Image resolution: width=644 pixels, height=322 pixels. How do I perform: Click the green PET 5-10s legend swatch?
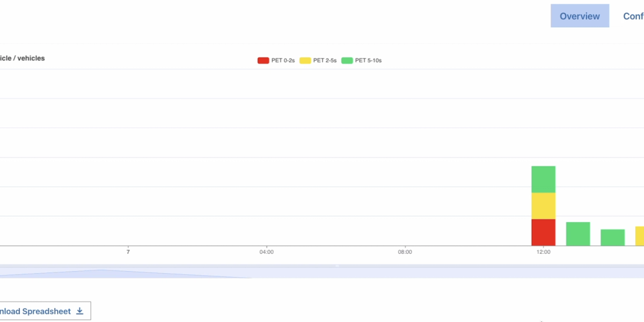pos(347,61)
